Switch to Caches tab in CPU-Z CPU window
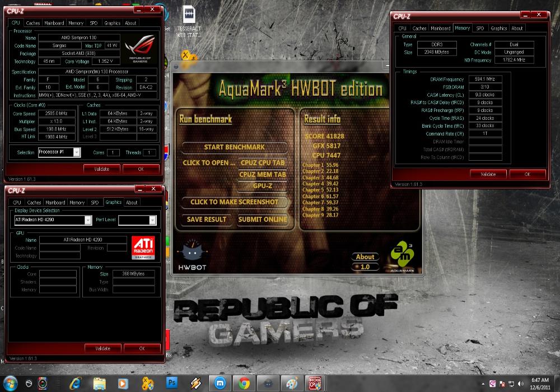This screenshot has width=560, height=392. pyautogui.click(x=33, y=23)
